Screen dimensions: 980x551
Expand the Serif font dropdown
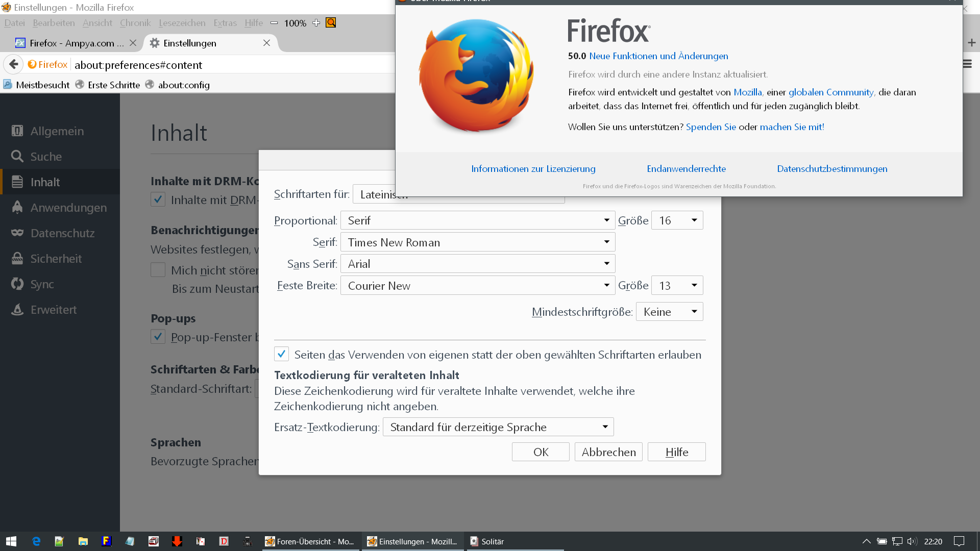477,242
